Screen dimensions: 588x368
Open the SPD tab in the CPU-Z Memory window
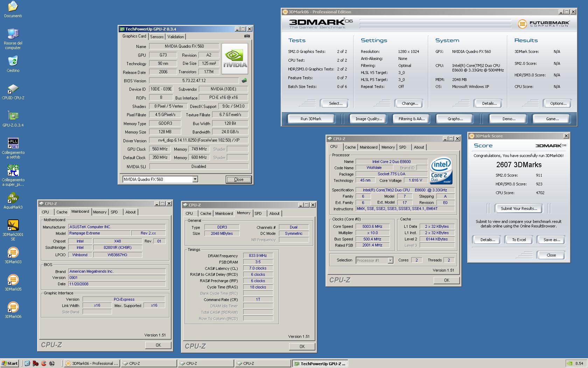tap(258, 213)
